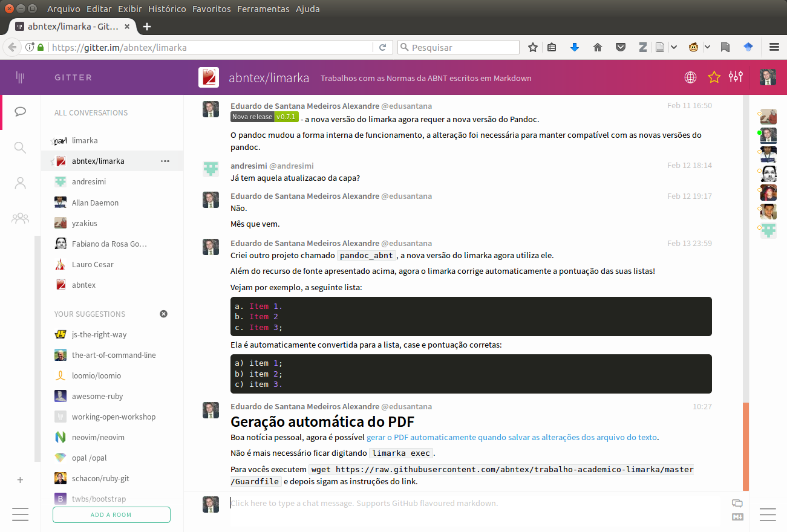
Task: Expand dropdown arrow next to page icon
Action: [674, 47]
